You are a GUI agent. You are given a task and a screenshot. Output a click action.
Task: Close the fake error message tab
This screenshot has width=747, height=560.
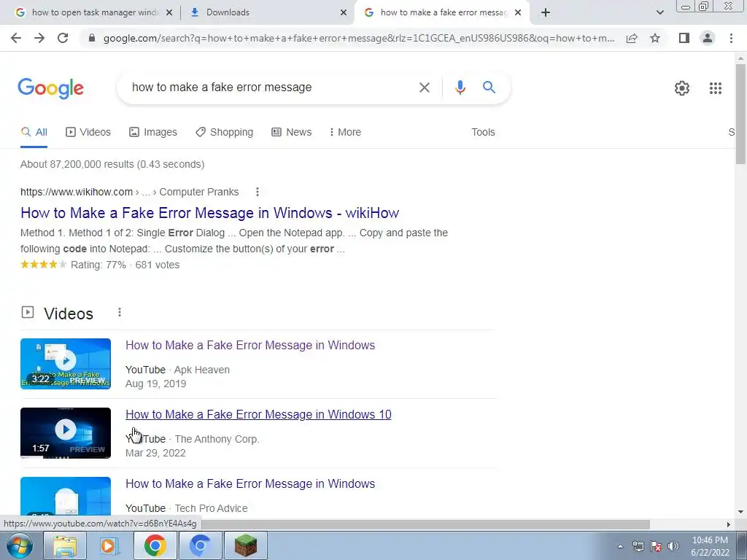518,12
